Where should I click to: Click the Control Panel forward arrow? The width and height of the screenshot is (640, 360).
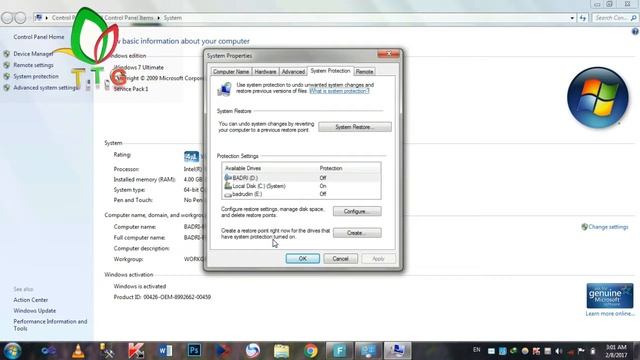pos(20,18)
